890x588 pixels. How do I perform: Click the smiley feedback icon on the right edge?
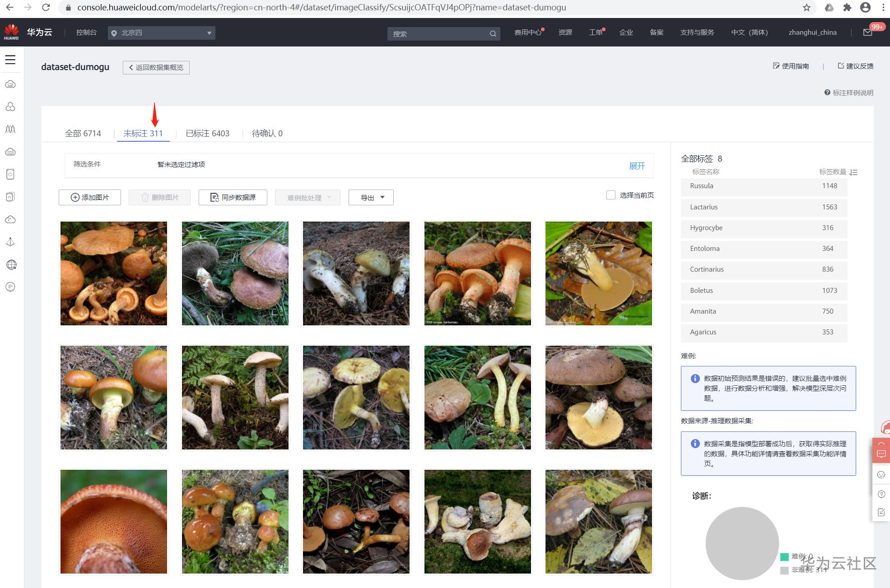(881, 474)
